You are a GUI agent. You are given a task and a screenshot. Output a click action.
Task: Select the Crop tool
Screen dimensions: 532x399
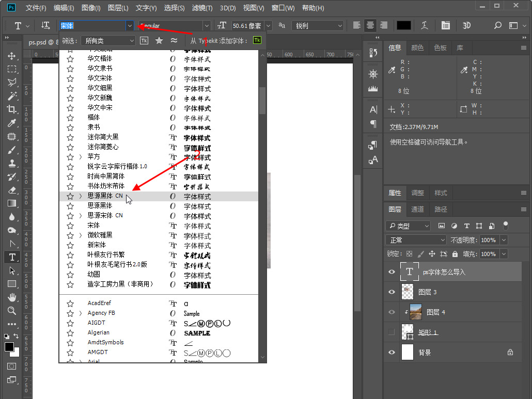pos(11,109)
